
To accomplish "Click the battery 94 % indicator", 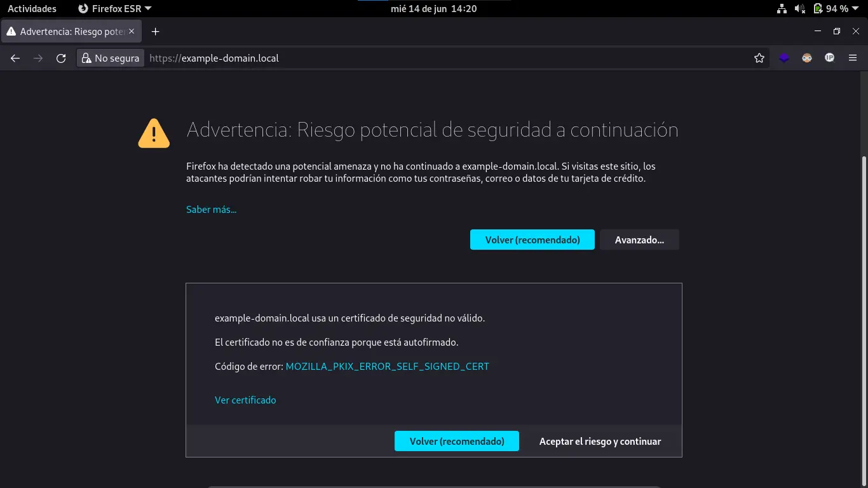I will click(x=831, y=9).
